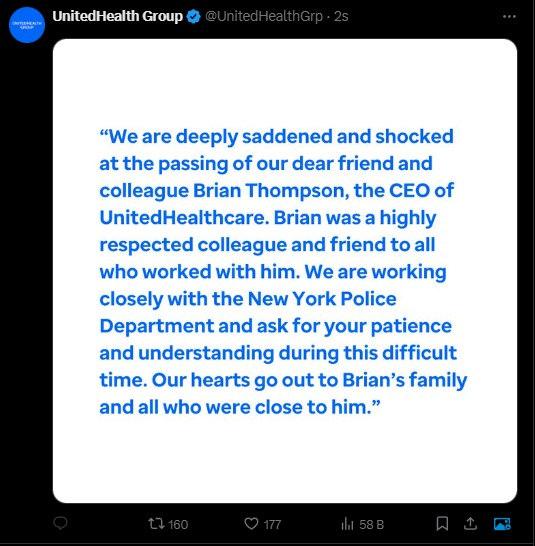Click the blue verified checkmark badge
Viewport: 535px width, 546px height.
tap(194, 16)
